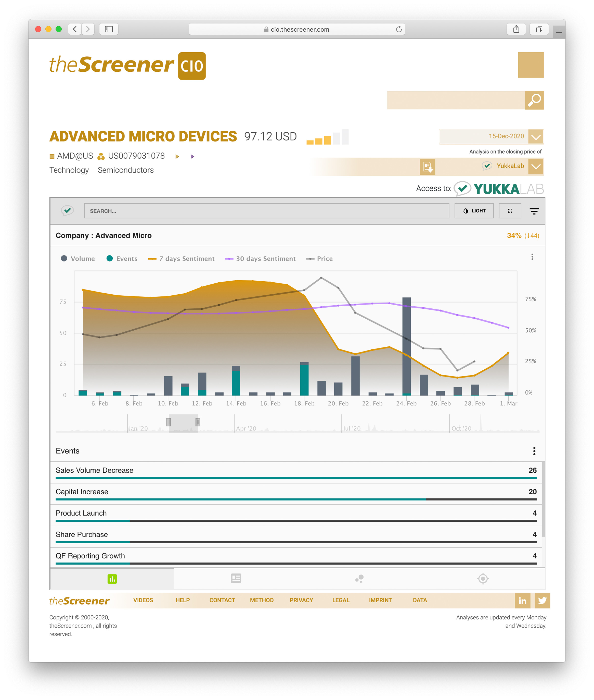Viewport: 594px width, 700px height.
Task: Select the news article tab icon
Action: click(x=236, y=578)
